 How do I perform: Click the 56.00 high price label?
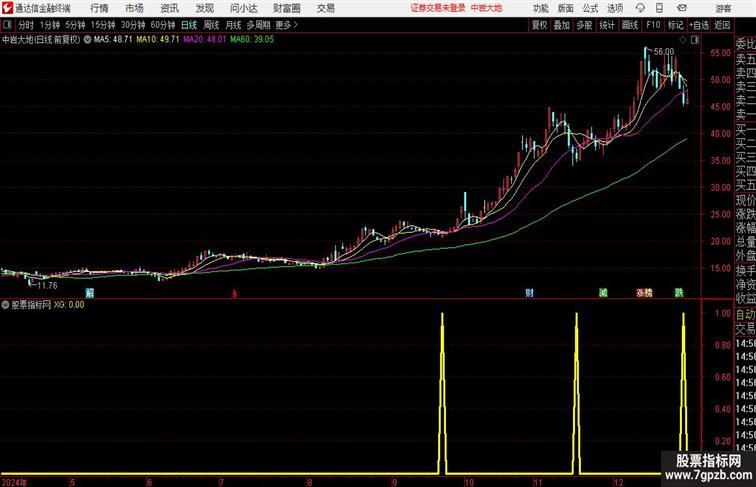(x=664, y=52)
